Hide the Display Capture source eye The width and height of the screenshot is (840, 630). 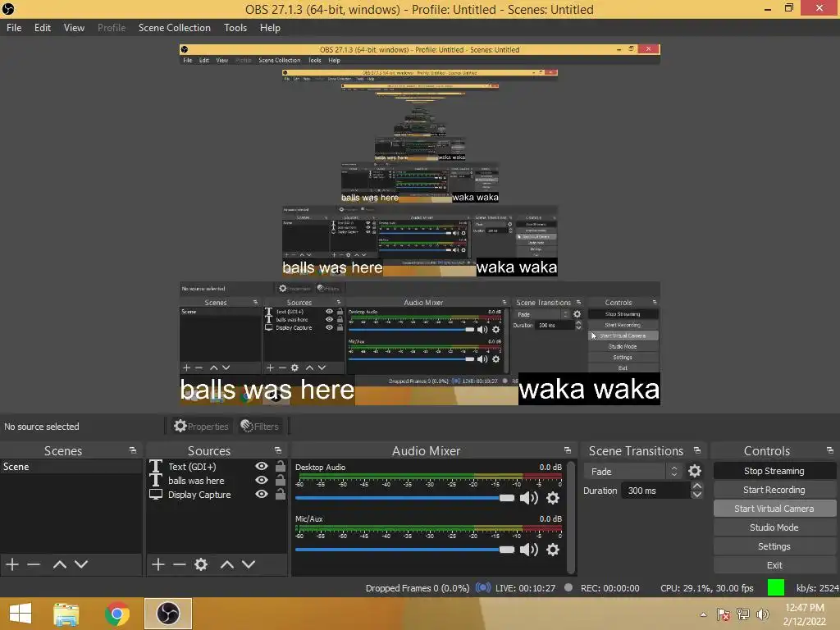pos(262,494)
